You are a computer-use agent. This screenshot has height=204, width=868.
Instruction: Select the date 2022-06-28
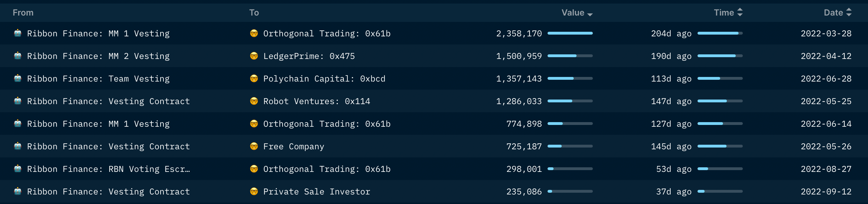tap(826, 79)
